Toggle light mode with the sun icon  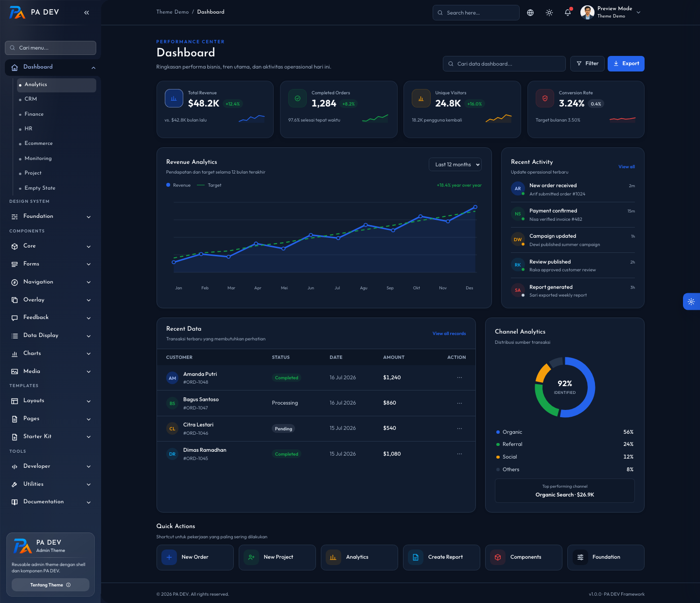coord(549,13)
